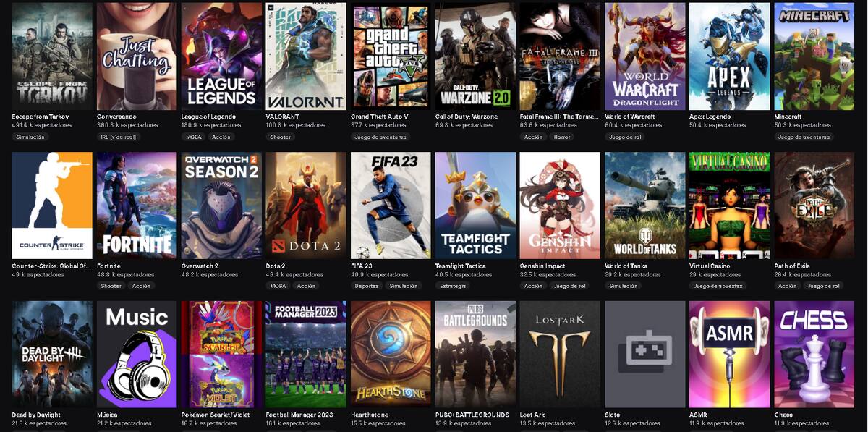Click IRL (vida real) tag under Conversando

117,137
